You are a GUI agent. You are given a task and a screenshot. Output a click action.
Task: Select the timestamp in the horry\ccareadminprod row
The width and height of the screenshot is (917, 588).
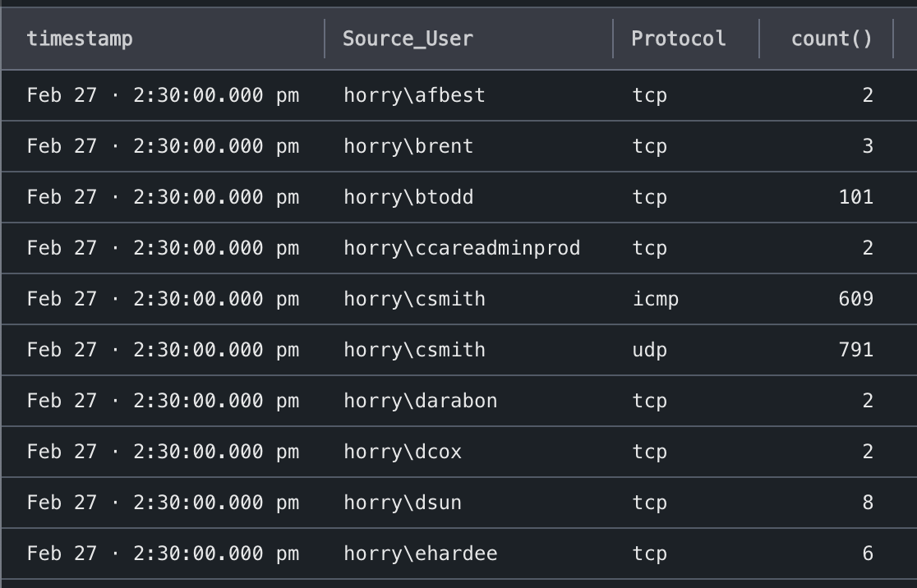[164, 248]
